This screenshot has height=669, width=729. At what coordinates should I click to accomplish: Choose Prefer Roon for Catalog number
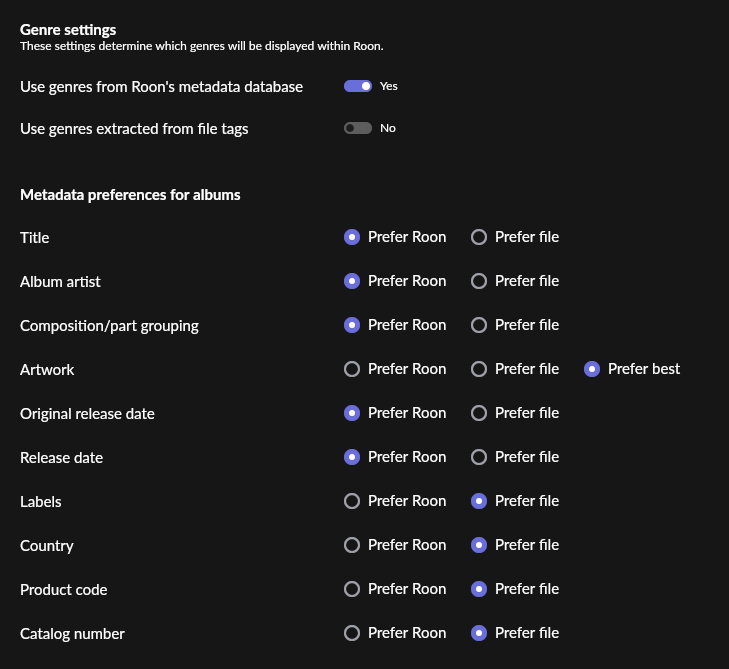352,633
